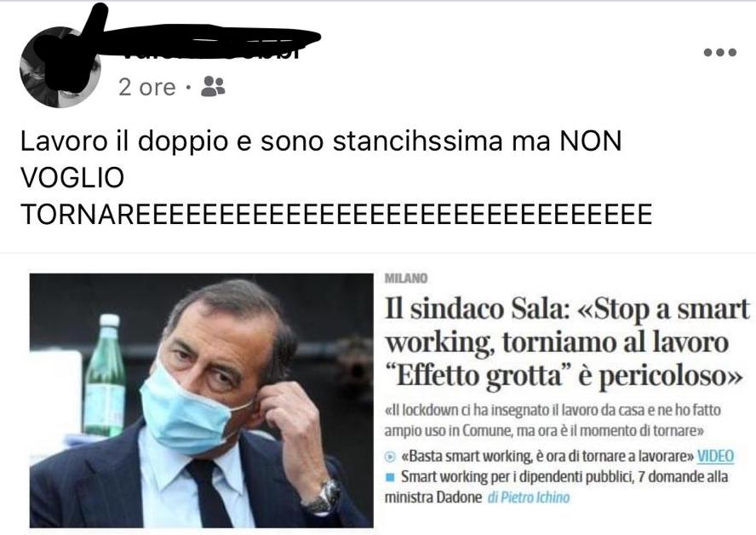Open the article photo of masked mayor
Image resolution: width=756 pixels, height=535 pixels.
tap(201, 400)
